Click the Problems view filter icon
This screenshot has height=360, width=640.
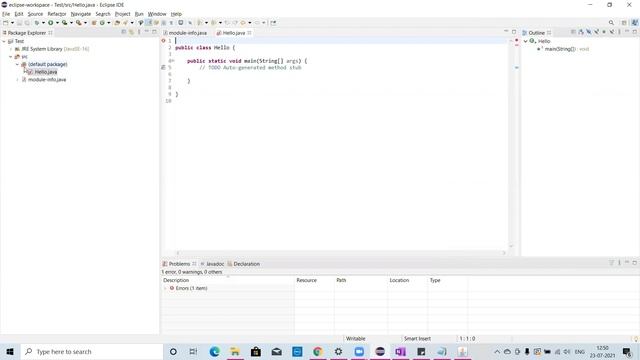pos(611,263)
